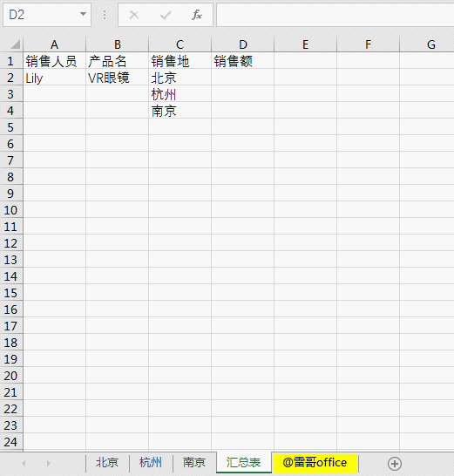Open the @雷哥office sheet tab

pyautogui.click(x=315, y=463)
